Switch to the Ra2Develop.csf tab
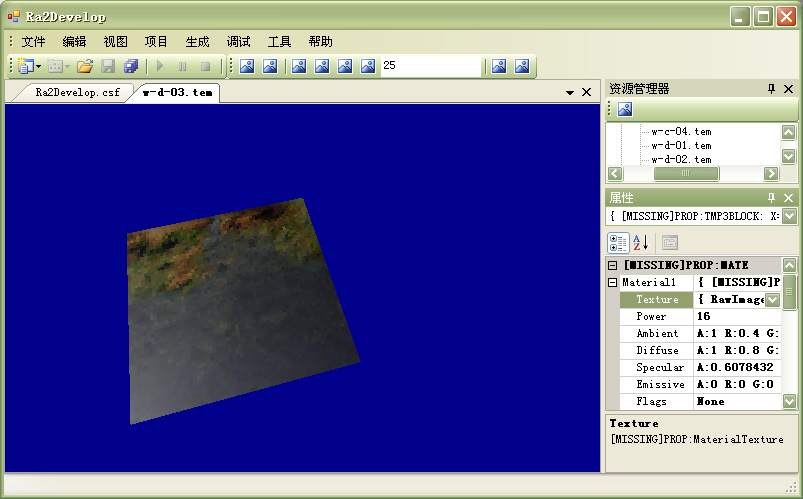The image size is (803, 499). point(77,92)
